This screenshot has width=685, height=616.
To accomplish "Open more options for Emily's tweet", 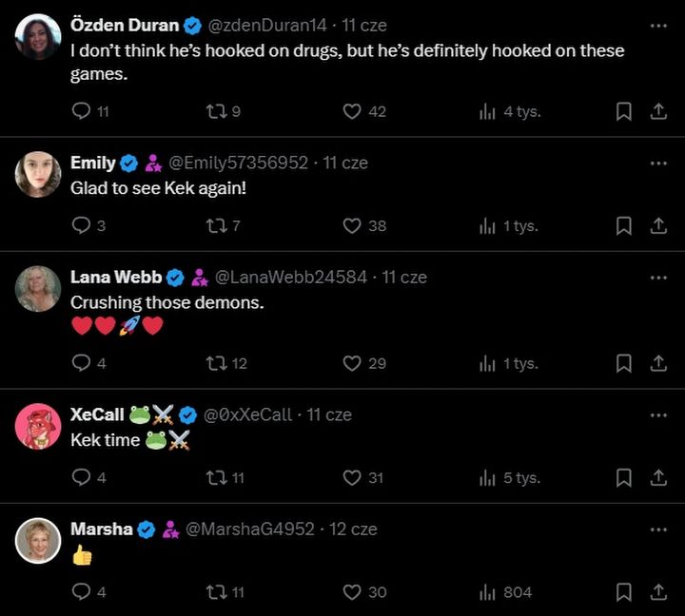I will (x=658, y=163).
